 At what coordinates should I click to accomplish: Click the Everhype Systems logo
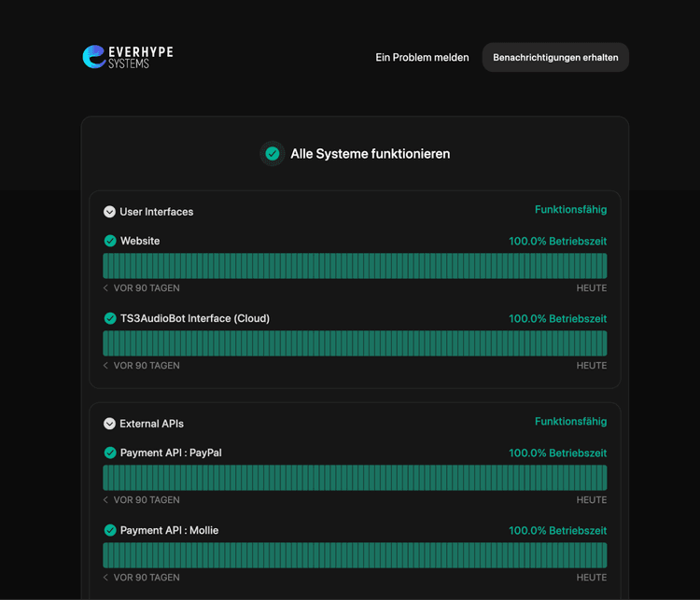(x=128, y=57)
